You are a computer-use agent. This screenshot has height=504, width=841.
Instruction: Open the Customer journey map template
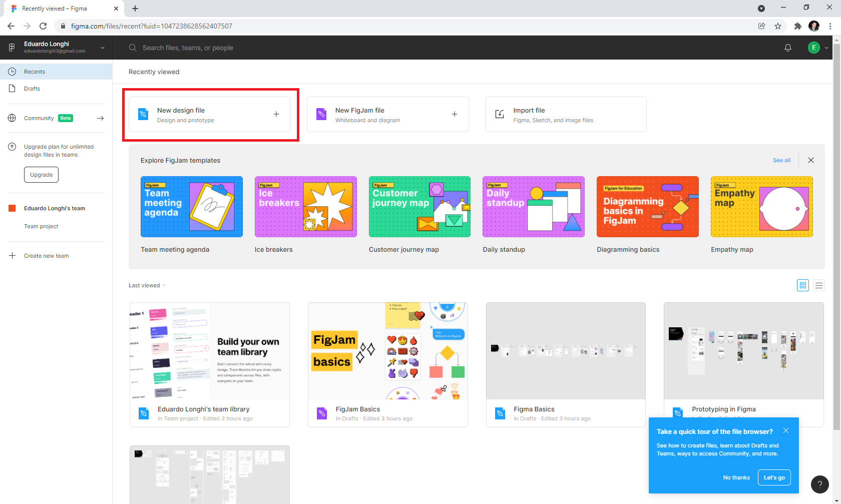[x=419, y=207]
